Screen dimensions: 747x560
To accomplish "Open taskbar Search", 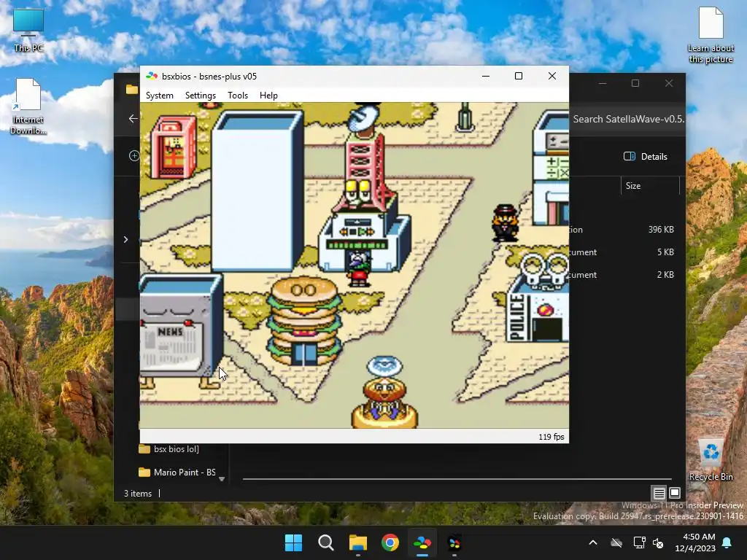I will (x=326, y=542).
